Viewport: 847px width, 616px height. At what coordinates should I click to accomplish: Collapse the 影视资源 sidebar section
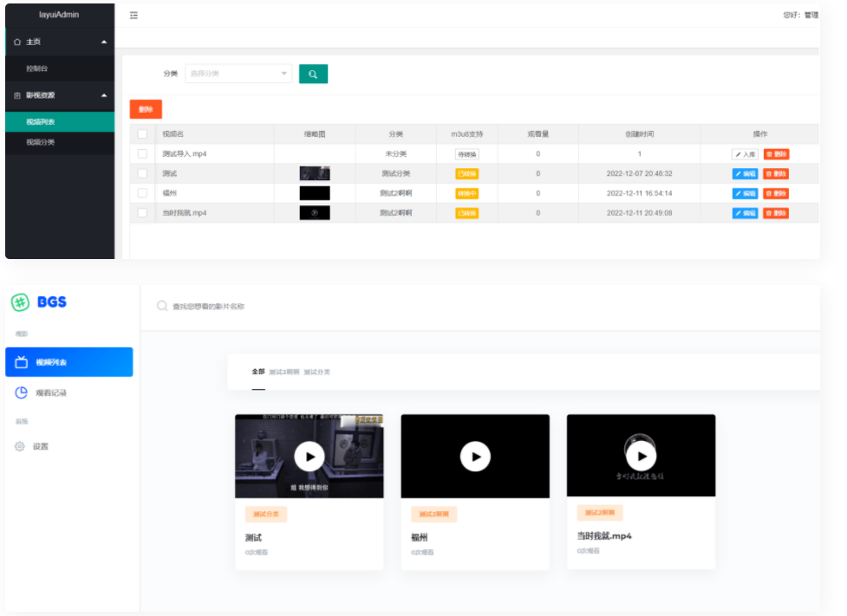click(104, 95)
